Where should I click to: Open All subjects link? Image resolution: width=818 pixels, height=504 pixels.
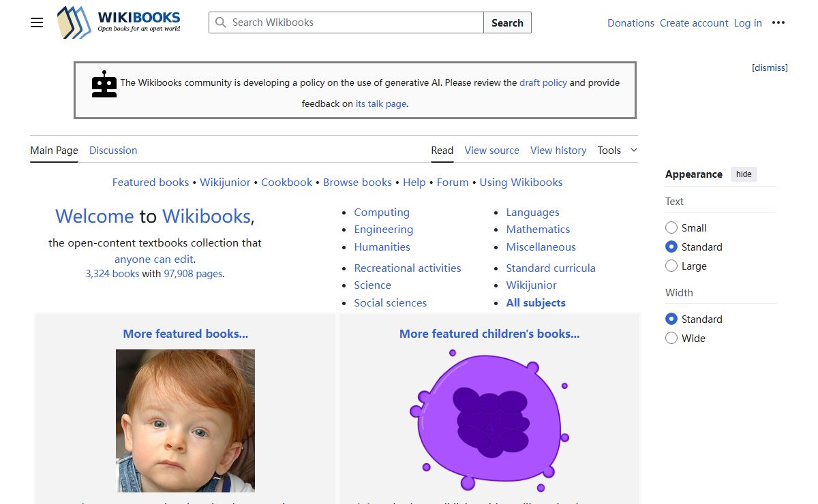[536, 303]
